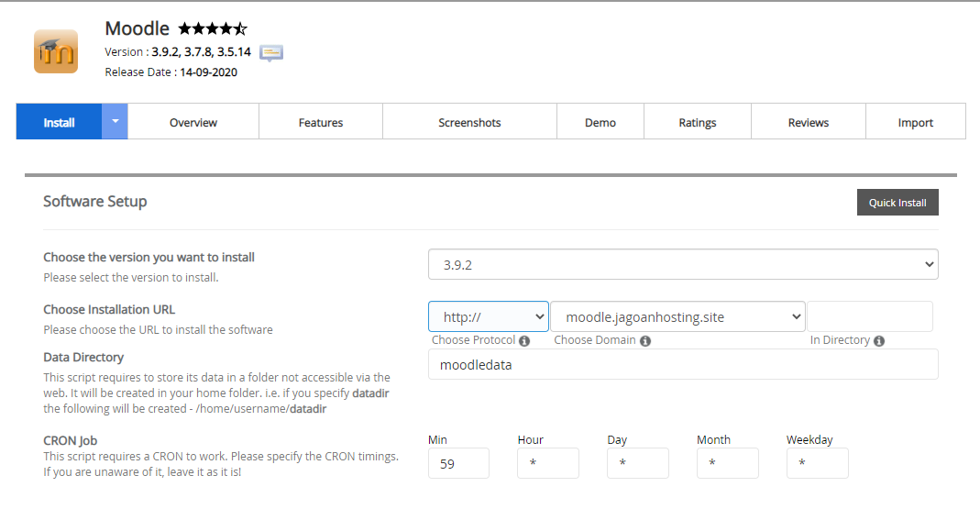The width and height of the screenshot is (980, 520).
Task: Click version text 3.9.2, 3.7.8, 3.5.14
Action: point(202,52)
